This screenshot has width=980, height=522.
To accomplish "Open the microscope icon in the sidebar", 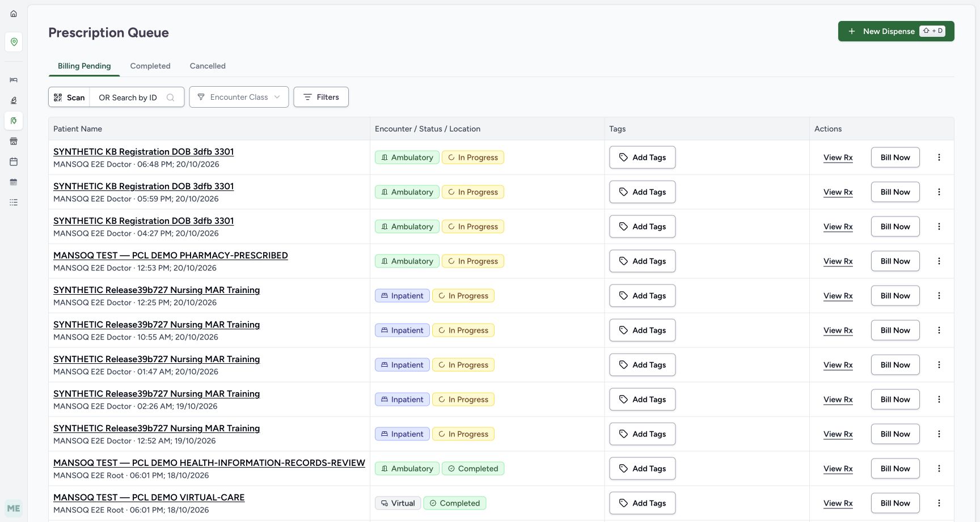I will (14, 100).
